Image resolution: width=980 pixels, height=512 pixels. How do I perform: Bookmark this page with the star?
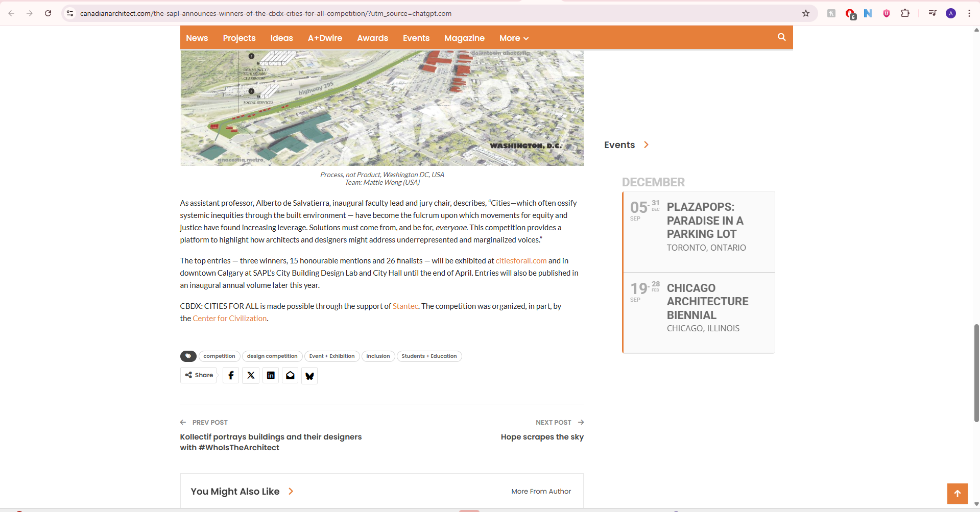pos(806,13)
